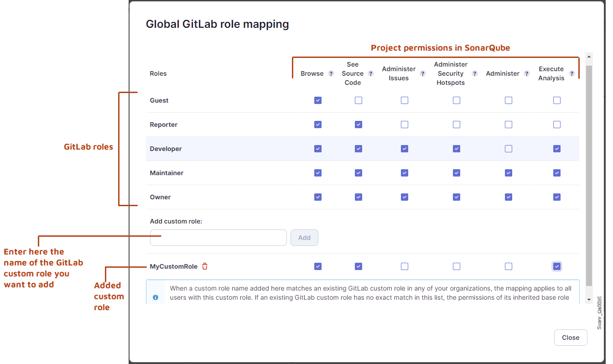Click the vertical scrollbar thumb
The height and width of the screenshot is (364, 613).
589,176
